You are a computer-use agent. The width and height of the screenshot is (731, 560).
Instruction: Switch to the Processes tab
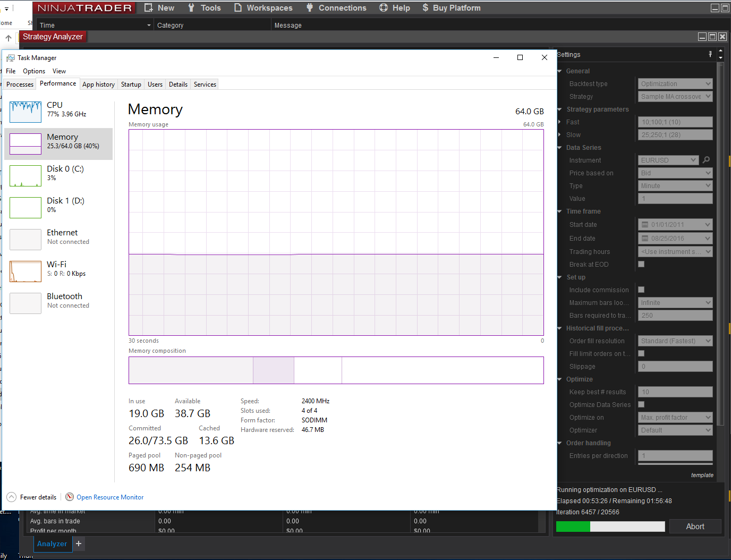point(20,84)
